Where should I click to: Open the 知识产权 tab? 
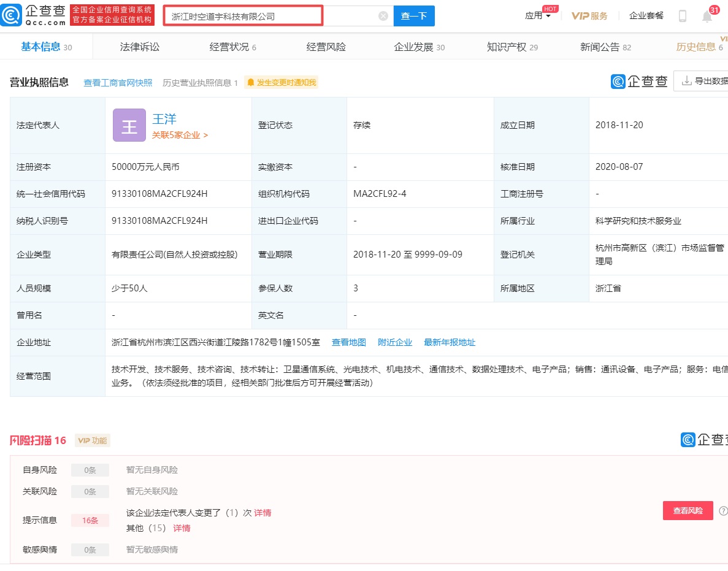[512, 47]
